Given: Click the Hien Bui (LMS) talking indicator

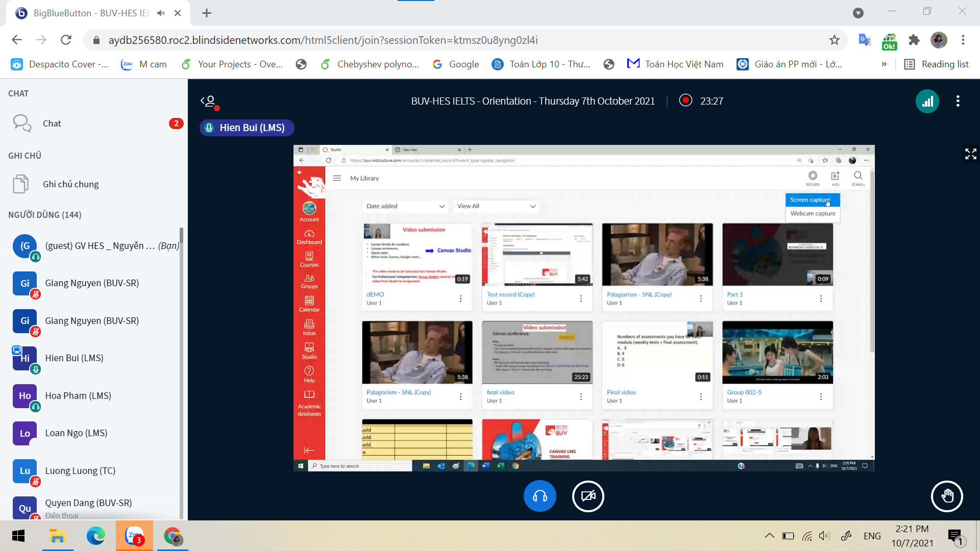Looking at the screenshot, I should point(247,128).
